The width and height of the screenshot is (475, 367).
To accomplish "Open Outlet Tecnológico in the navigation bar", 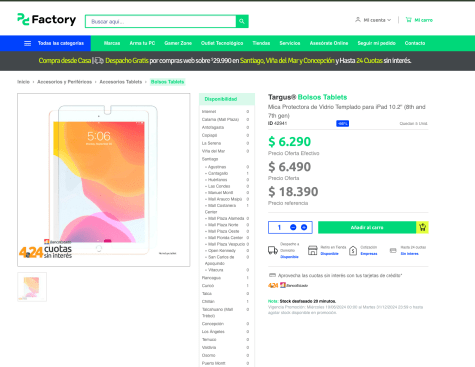I will coord(222,43).
